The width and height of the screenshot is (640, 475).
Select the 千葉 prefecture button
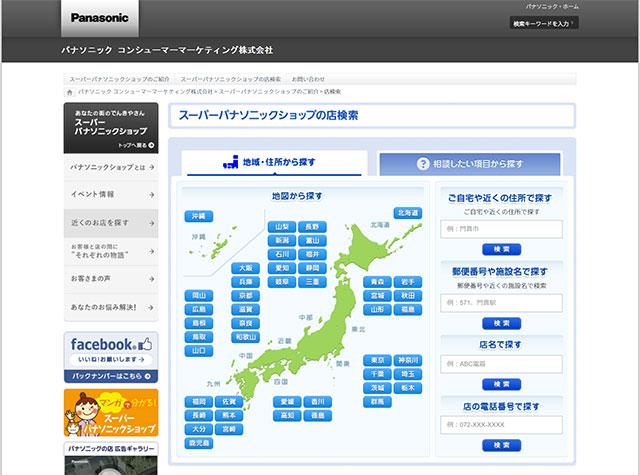(x=378, y=374)
